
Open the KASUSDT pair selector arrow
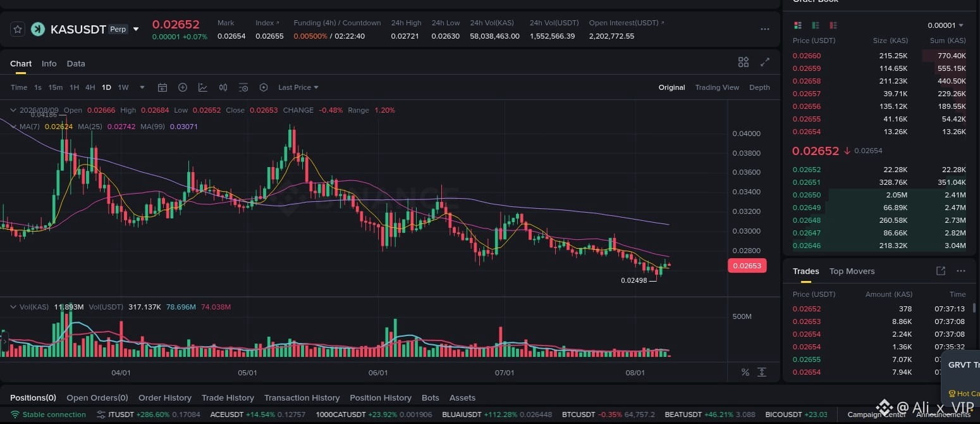pyautogui.click(x=135, y=29)
